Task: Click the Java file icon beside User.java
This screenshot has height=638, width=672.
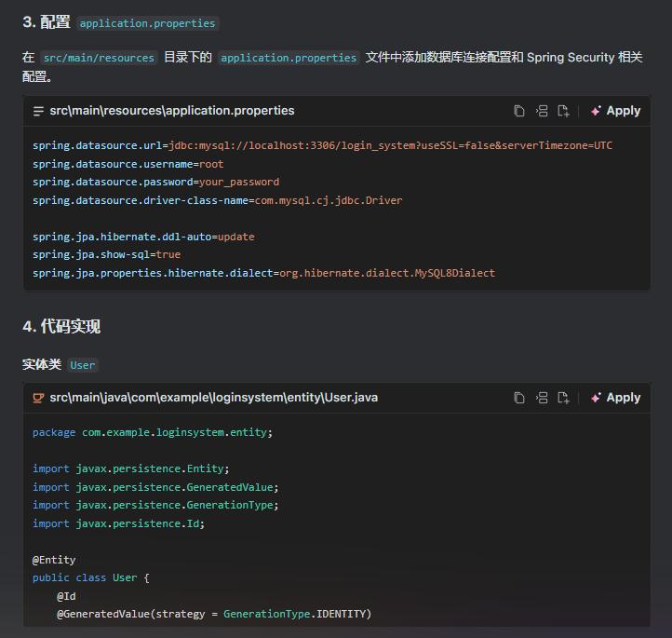Action: (x=38, y=398)
